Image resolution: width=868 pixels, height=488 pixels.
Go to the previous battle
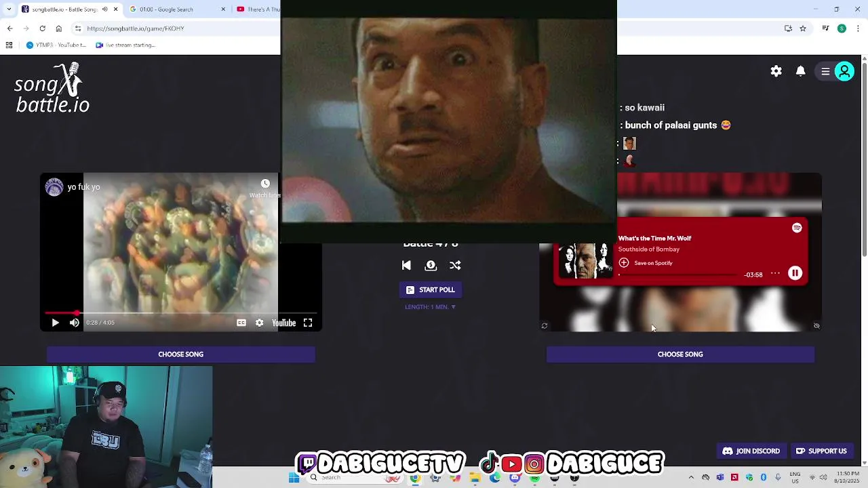click(406, 266)
